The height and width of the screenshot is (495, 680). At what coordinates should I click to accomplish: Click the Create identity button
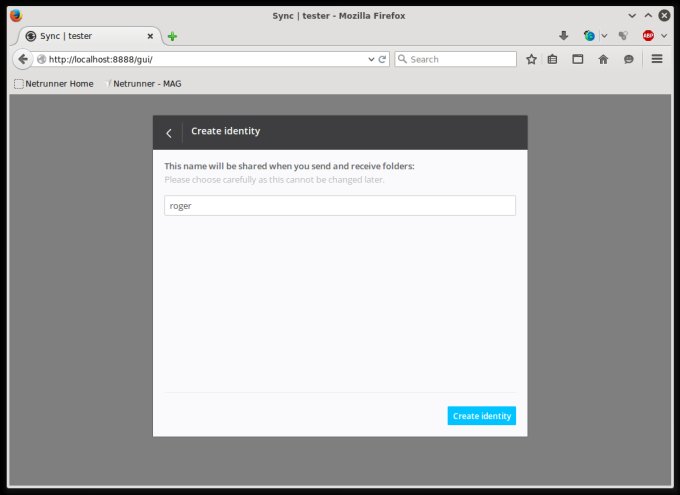coord(481,416)
